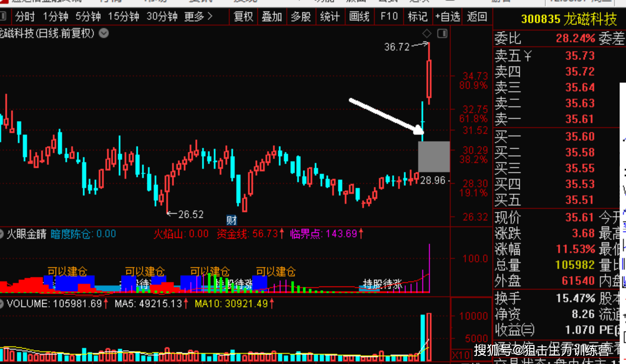Click the 28.96 price label on chart
This screenshot has height=364, width=626.
pos(433,180)
